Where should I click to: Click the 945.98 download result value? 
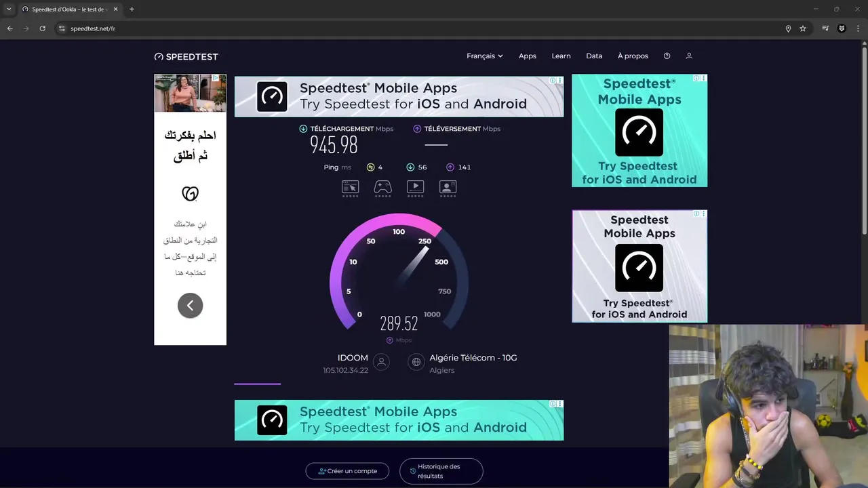tap(334, 145)
